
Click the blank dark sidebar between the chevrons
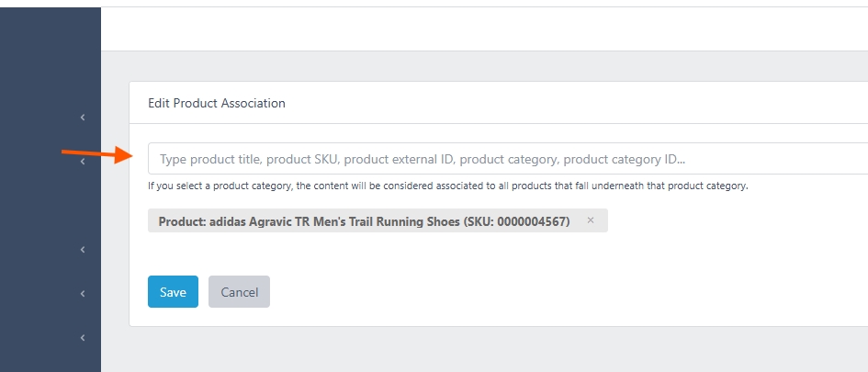click(x=50, y=205)
